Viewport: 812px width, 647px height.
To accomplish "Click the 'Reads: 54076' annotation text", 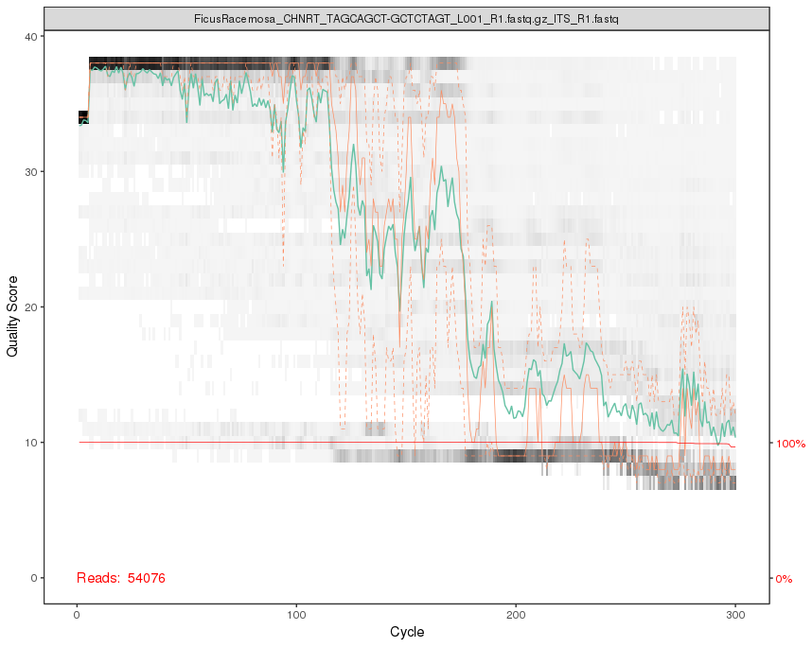I will (x=119, y=576).
